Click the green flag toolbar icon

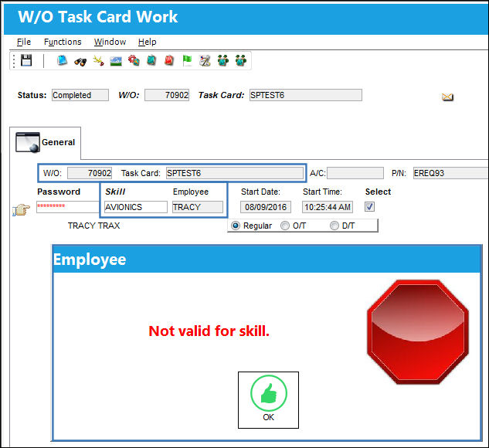(187, 60)
